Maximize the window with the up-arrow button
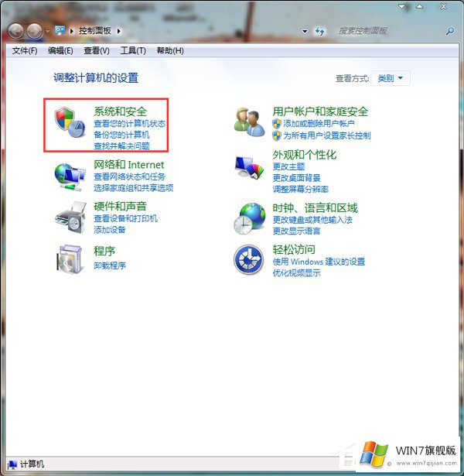 [419, 6]
